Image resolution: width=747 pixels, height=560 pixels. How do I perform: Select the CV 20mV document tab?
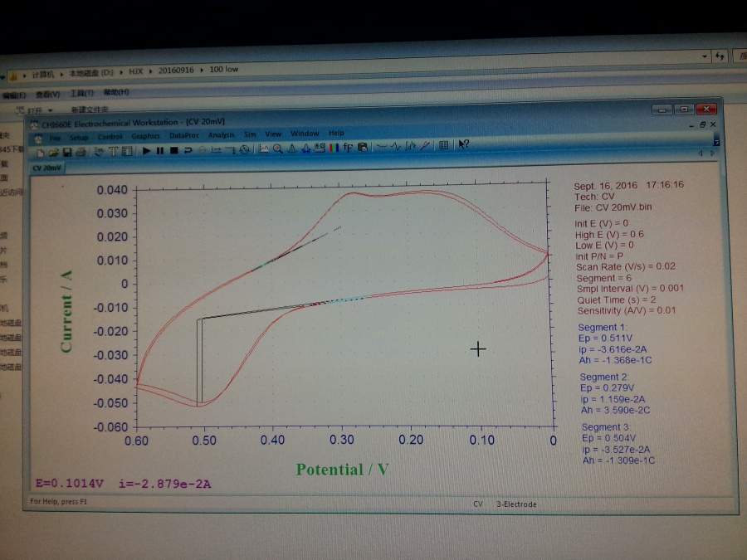coord(46,168)
